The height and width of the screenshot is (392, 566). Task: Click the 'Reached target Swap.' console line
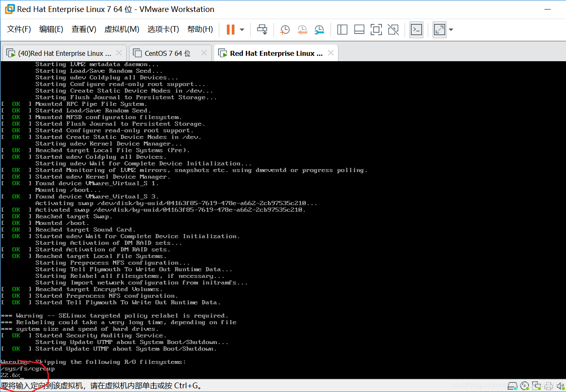74,217
